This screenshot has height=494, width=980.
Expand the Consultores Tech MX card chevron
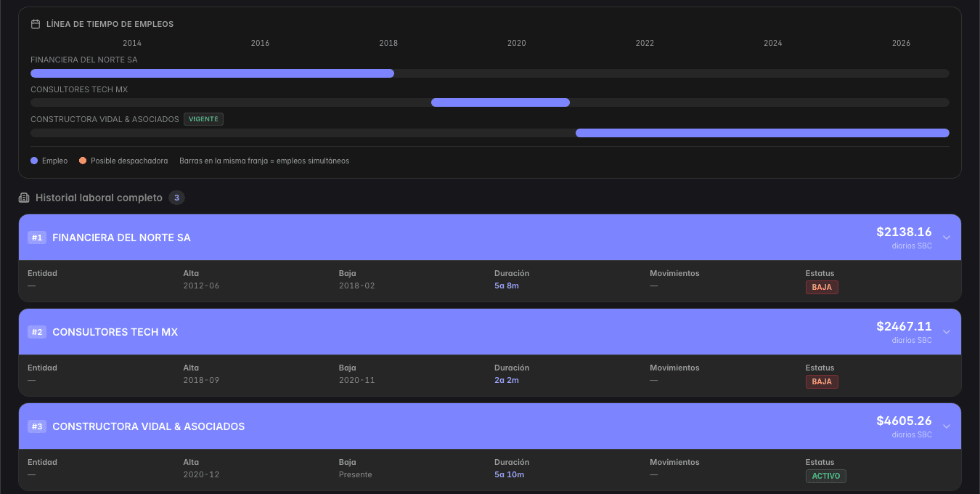point(946,332)
